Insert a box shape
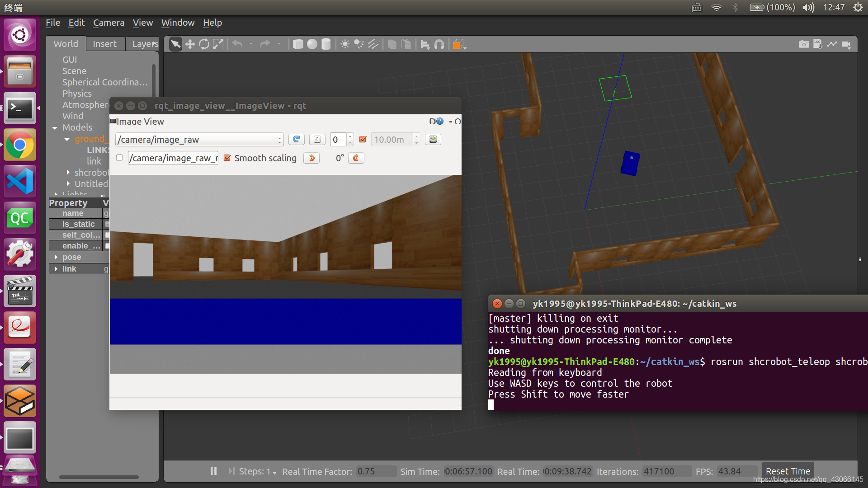This screenshot has width=868, height=488. click(x=298, y=44)
